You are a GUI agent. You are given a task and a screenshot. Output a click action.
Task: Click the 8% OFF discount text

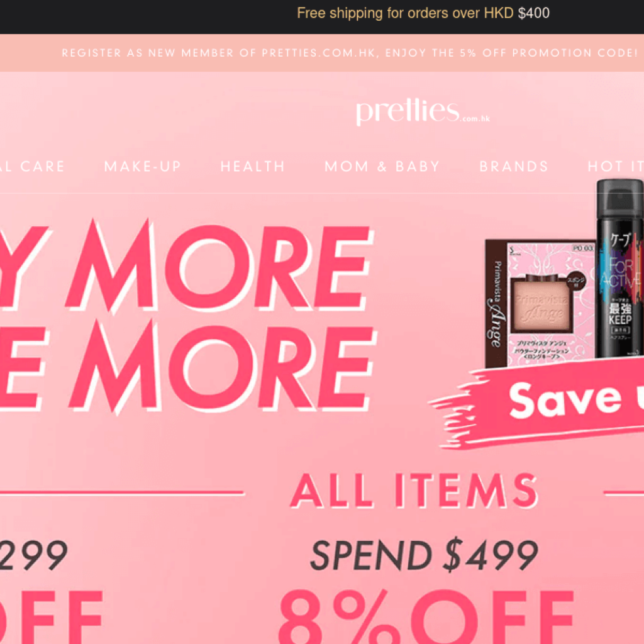(x=426, y=616)
